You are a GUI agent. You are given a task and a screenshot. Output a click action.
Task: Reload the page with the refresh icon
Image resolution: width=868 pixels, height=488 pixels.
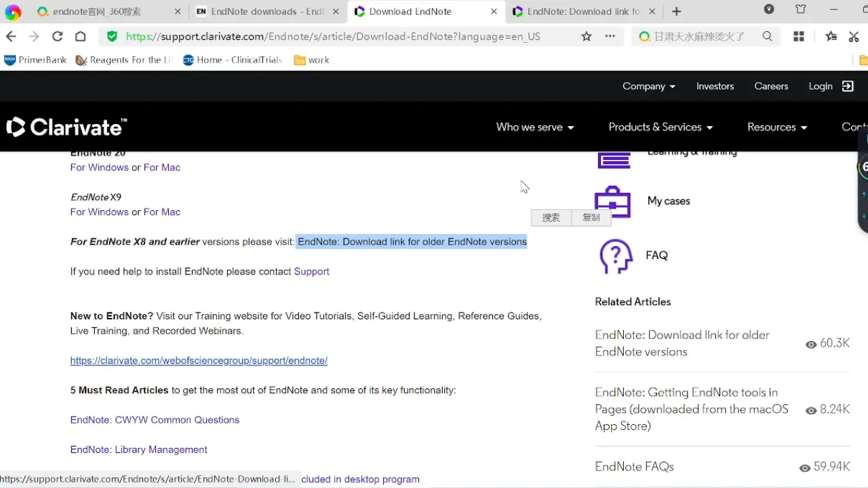click(x=58, y=37)
